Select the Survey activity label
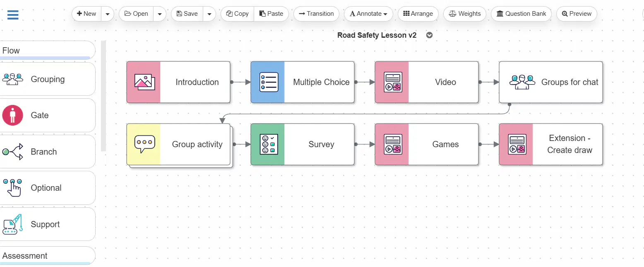Screen dimensions: 644x267 pyautogui.click(x=321, y=144)
